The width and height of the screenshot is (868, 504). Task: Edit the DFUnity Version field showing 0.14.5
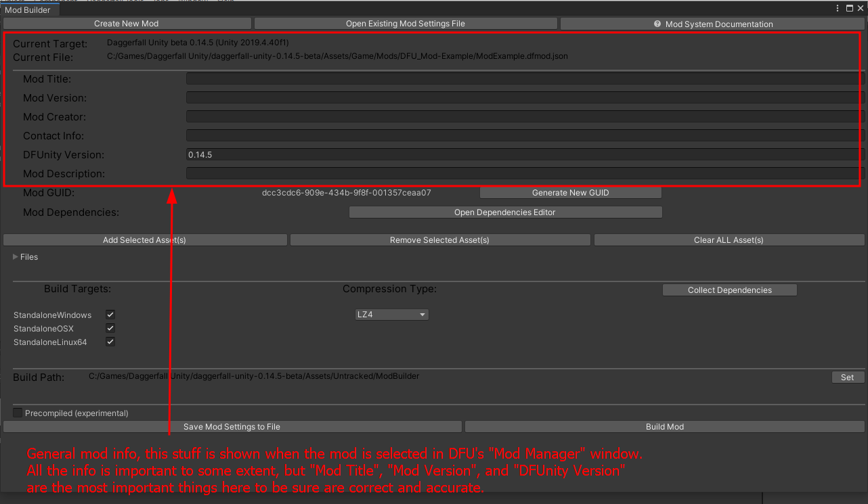pos(525,155)
